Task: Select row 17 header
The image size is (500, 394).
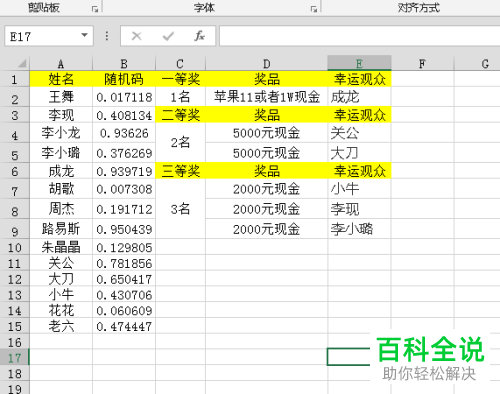Action: (15, 357)
